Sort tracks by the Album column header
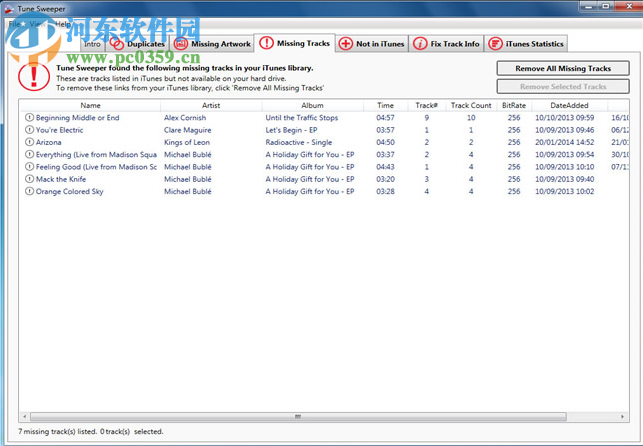The width and height of the screenshot is (643, 446). [x=313, y=105]
